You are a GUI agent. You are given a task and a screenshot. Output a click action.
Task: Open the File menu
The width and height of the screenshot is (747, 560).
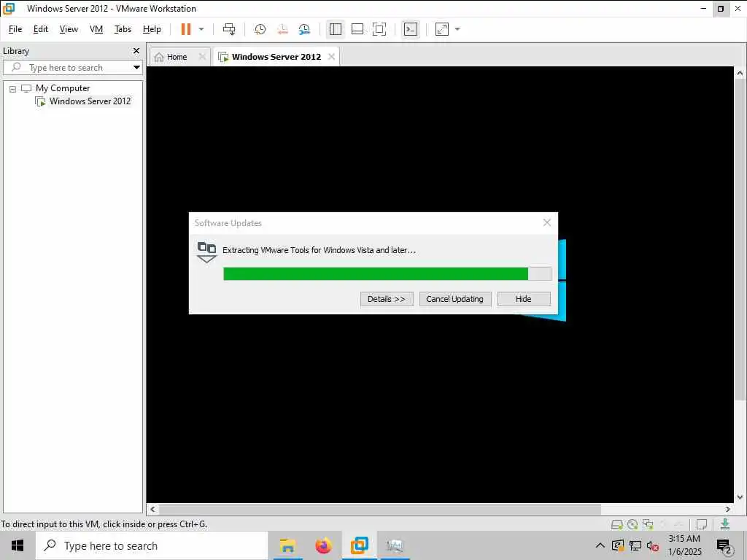[x=15, y=29]
